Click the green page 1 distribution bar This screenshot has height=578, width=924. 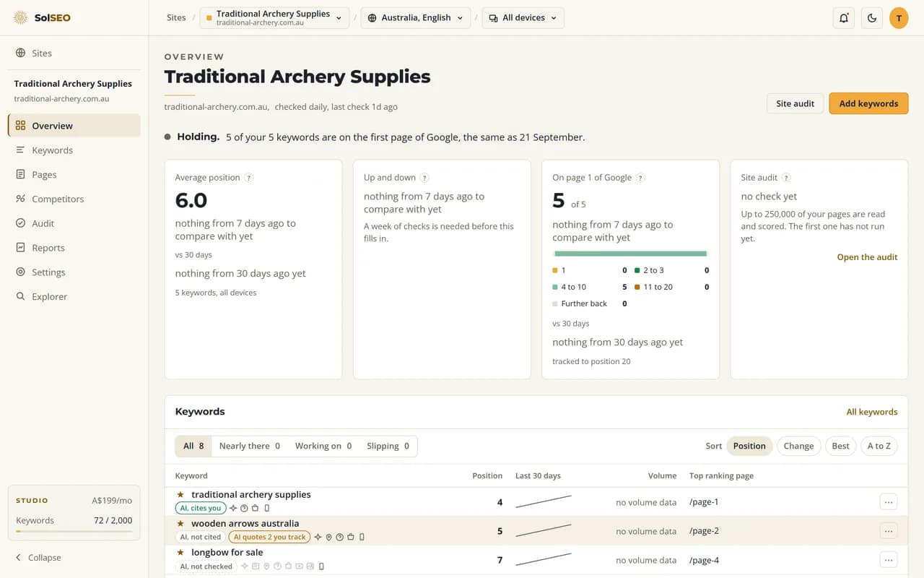coord(630,254)
